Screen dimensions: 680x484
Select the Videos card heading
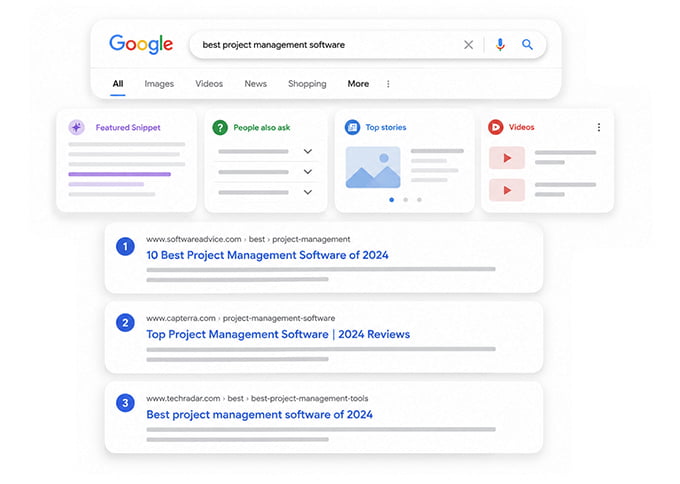pos(521,127)
